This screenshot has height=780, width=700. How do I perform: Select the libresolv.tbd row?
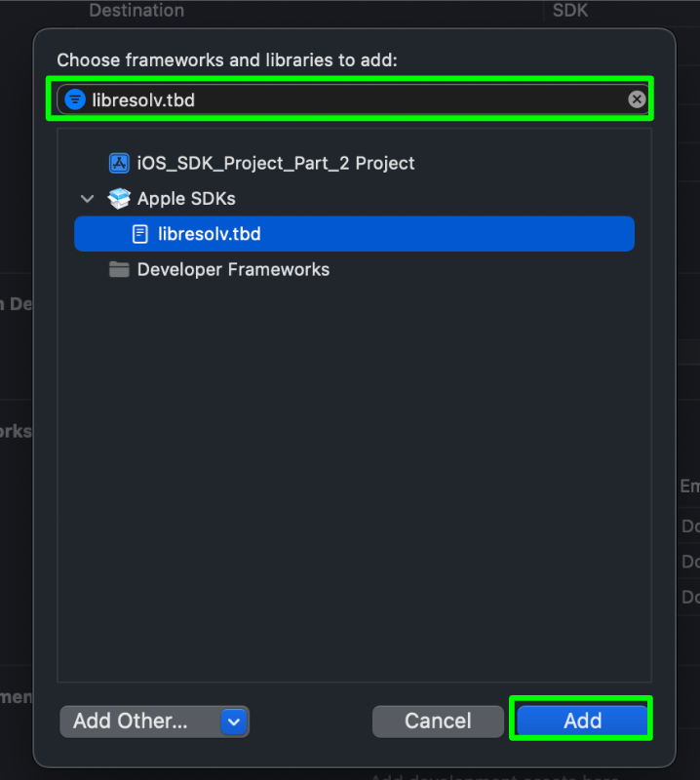pyautogui.click(x=354, y=234)
